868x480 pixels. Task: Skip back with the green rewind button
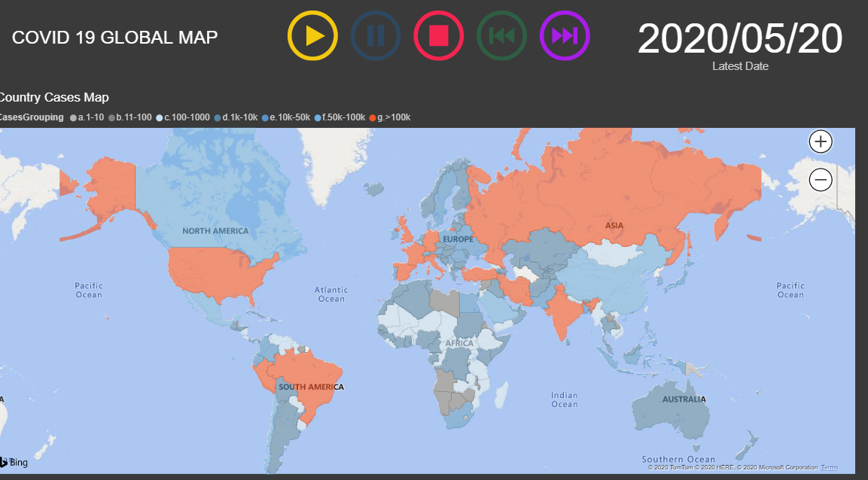[501, 35]
